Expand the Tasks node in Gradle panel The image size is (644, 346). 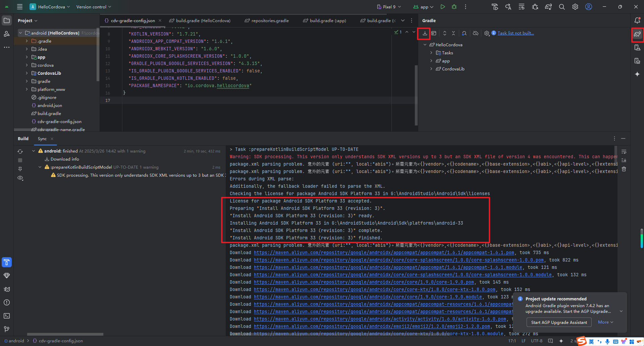pos(431,53)
